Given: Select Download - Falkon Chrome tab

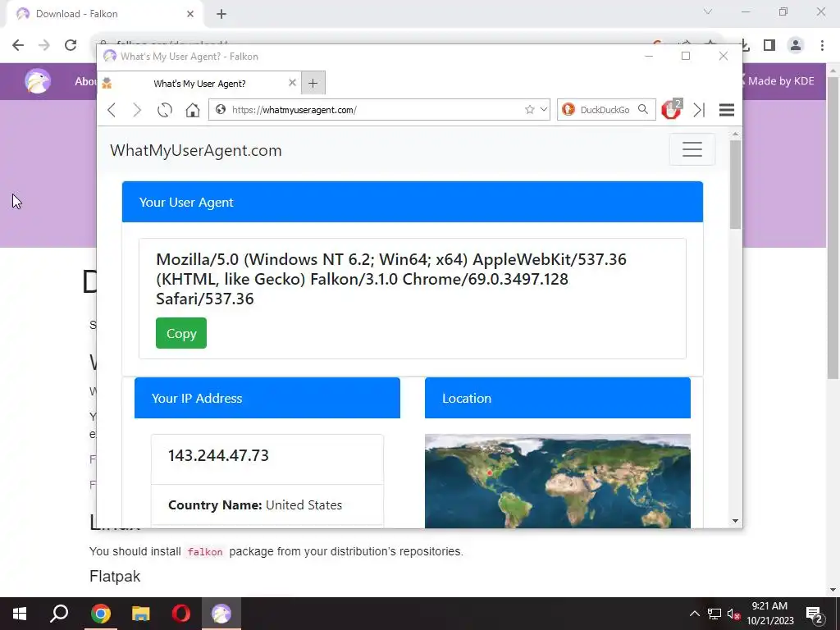Looking at the screenshot, I should click(104, 14).
